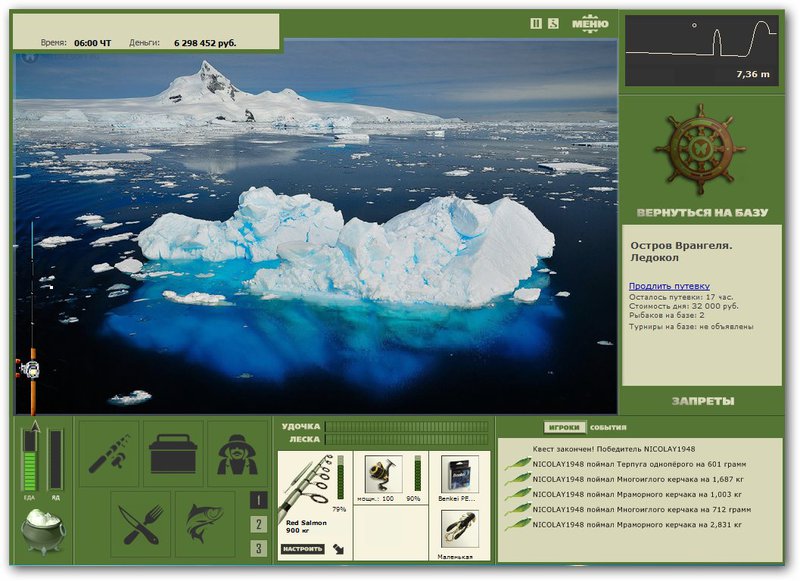Screen dimensions: 800x581
Task: Click ВЕРНУТЬСЯ НА БАЗУ button
Action: [x=702, y=213]
